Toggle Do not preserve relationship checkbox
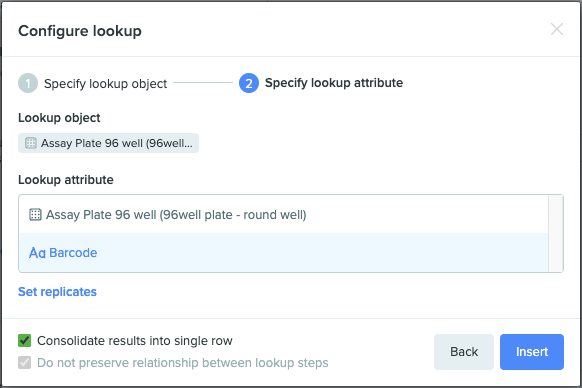The image size is (582, 388). [x=24, y=362]
